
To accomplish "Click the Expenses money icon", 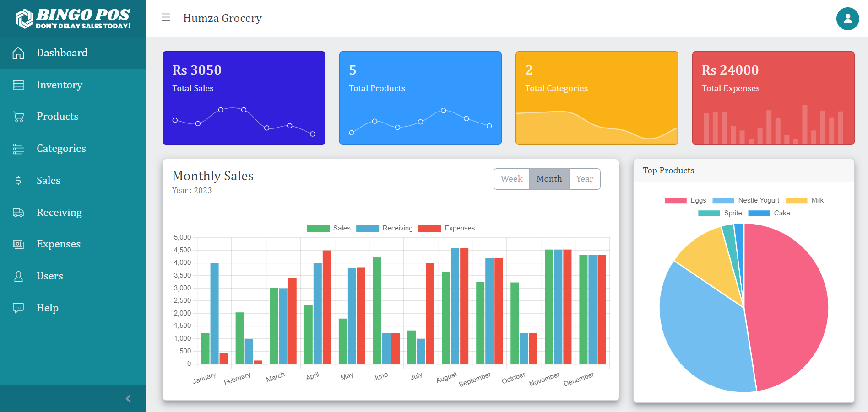I will (x=18, y=244).
